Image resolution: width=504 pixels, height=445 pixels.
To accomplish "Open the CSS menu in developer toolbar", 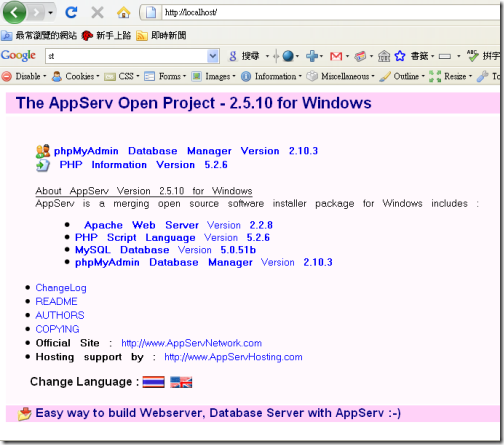I will [x=121, y=76].
